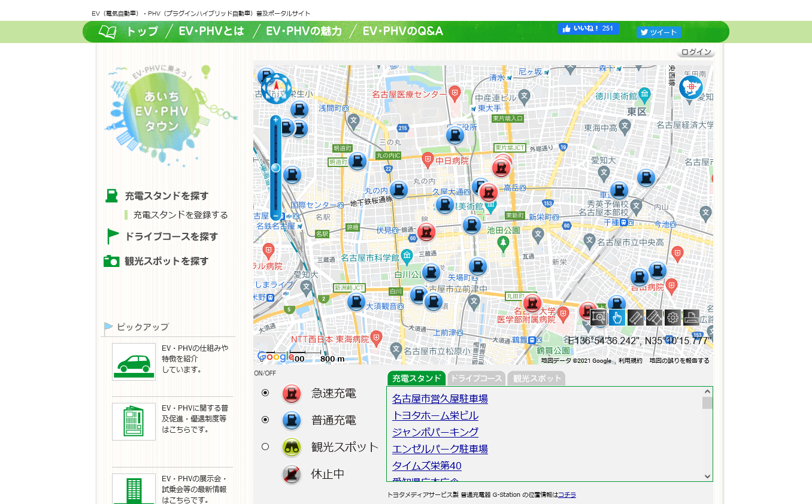This screenshot has width=812, height=504.
Task: Open EV・PHVとは menu item
Action: coord(211,32)
